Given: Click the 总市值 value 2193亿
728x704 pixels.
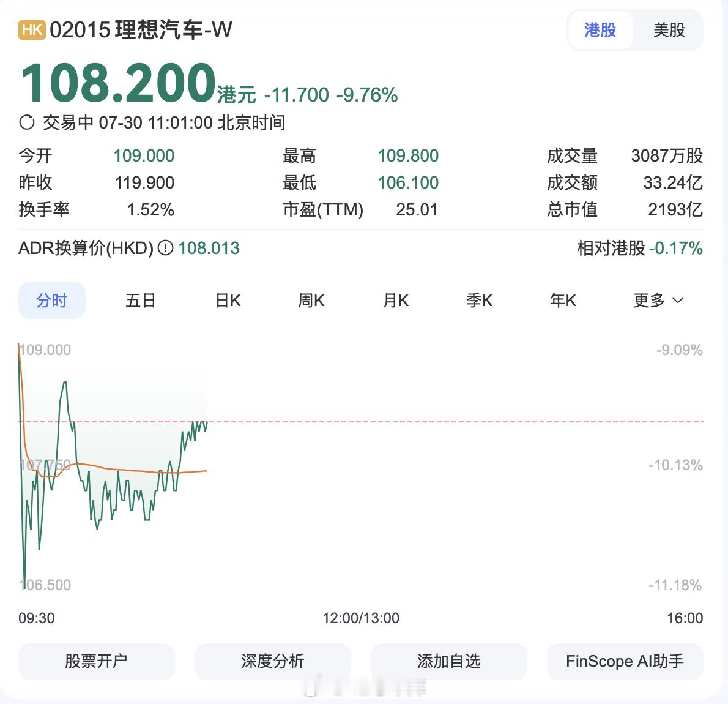Looking at the screenshot, I should point(675,209).
